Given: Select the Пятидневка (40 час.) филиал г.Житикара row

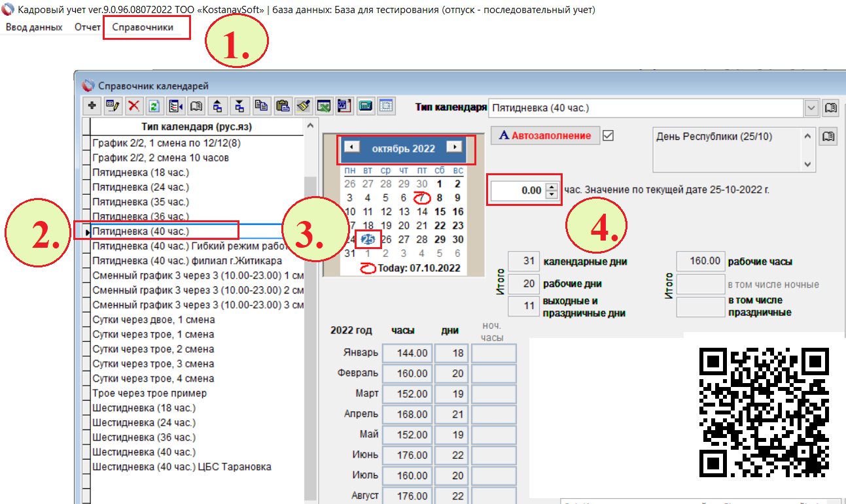Looking at the screenshot, I should click(197, 261).
